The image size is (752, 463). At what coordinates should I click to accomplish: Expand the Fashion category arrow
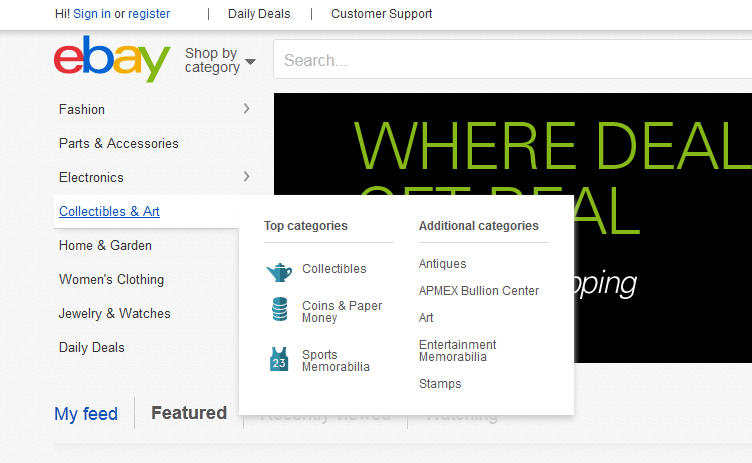[246, 109]
